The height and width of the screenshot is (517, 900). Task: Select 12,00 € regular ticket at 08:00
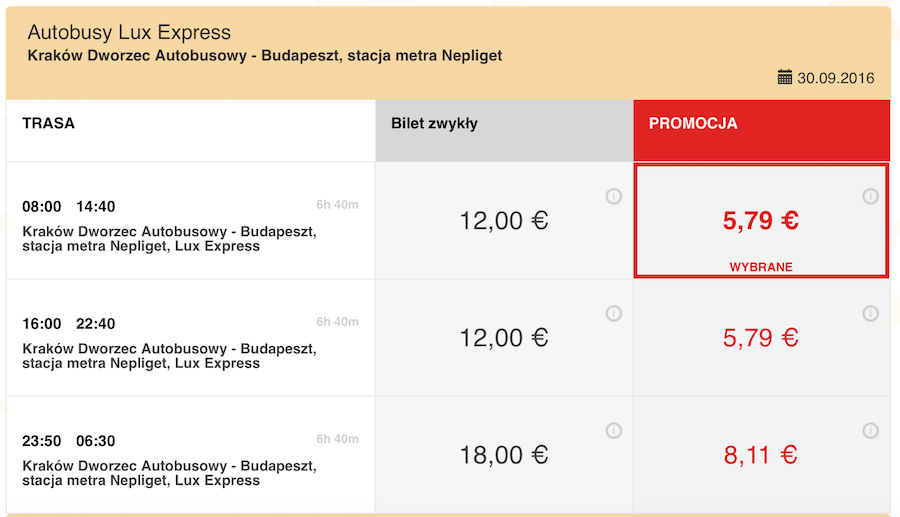(x=504, y=220)
